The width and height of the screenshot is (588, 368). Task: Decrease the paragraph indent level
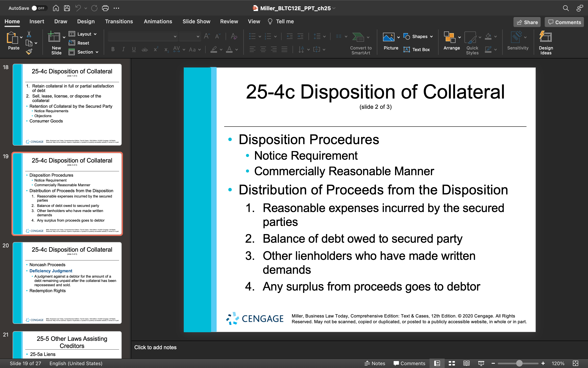[290, 37]
